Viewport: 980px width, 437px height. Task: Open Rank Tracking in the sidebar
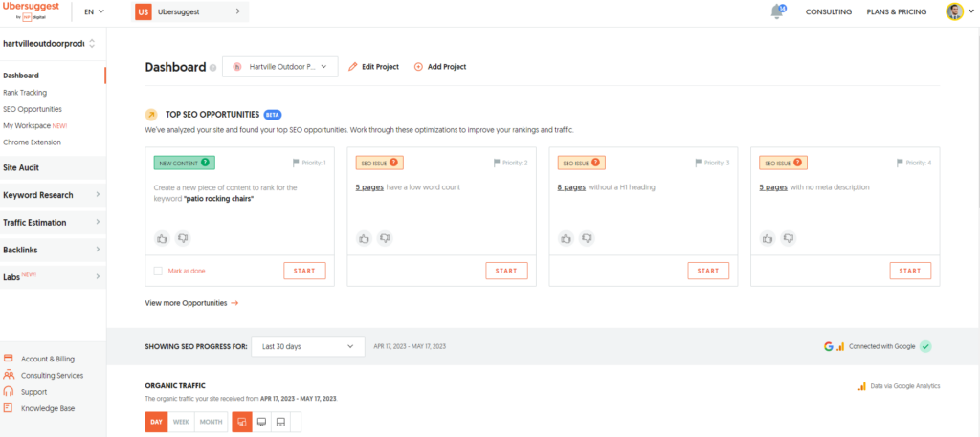[25, 93]
